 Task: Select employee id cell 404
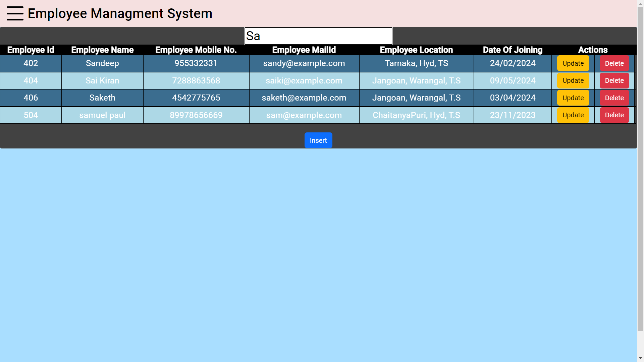pyautogui.click(x=31, y=80)
